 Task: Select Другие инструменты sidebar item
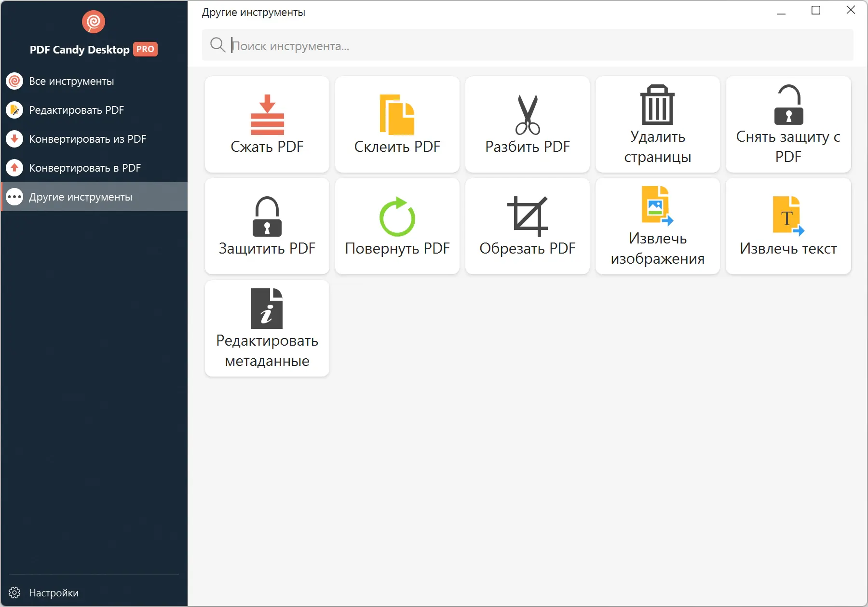point(94,197)
